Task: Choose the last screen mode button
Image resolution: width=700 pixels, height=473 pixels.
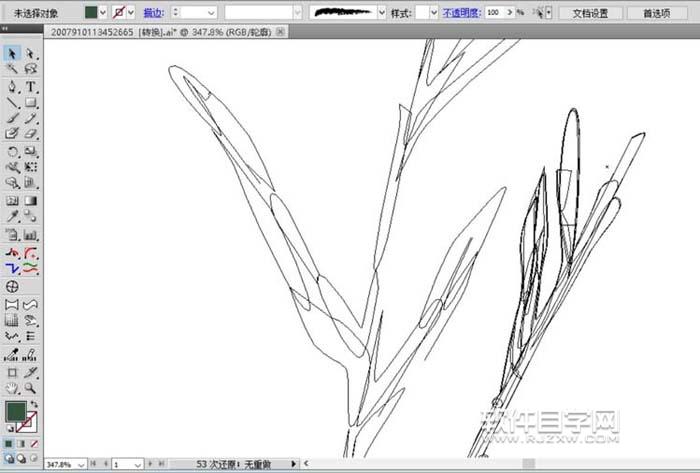Action: (x=34, y=458)
